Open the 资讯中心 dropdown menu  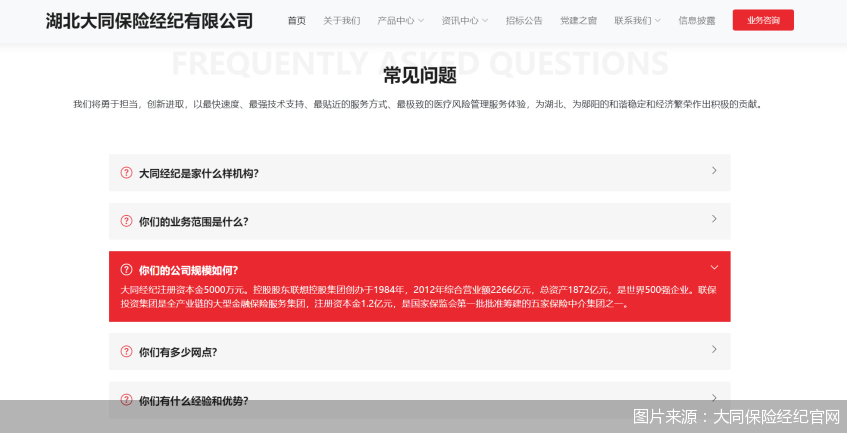[x=464, y=20]
